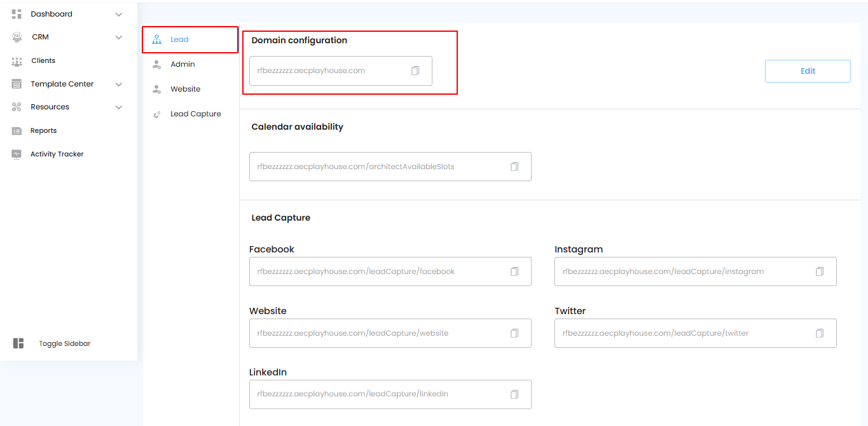
Task: Expand the Dashboard menu chevron
Action: click(119, 14)
